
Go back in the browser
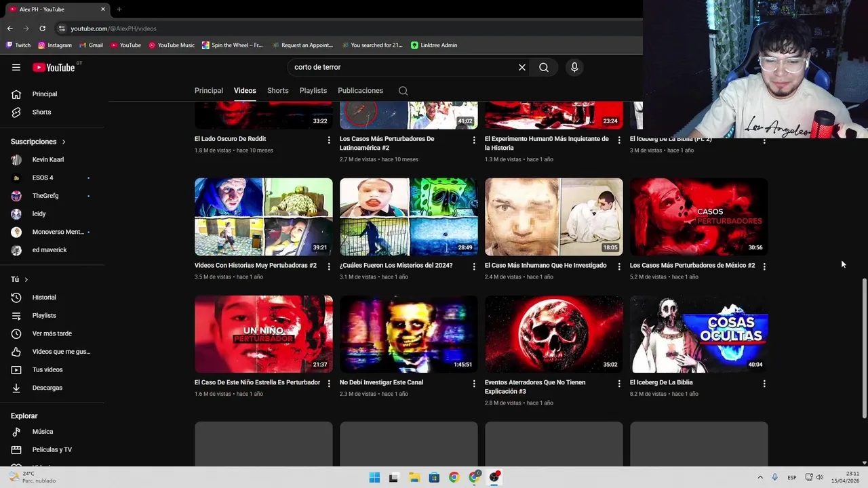pyautogui.click(x=9, y=28)
